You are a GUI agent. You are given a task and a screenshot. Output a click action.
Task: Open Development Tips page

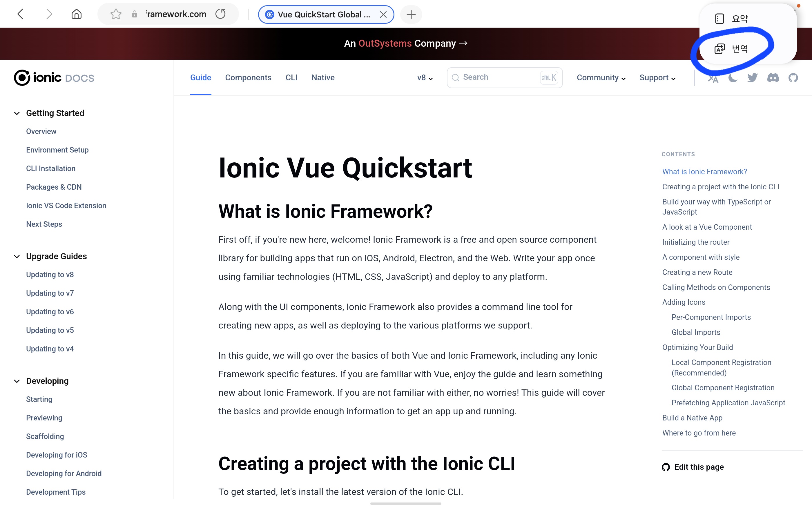tap(56, 492)
